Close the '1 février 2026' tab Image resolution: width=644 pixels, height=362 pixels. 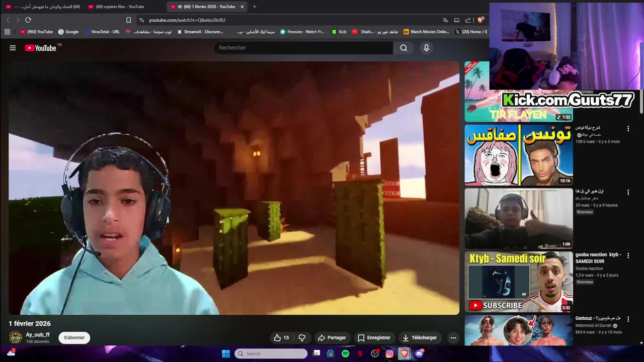pyautogui.click(x=242, y=7)
